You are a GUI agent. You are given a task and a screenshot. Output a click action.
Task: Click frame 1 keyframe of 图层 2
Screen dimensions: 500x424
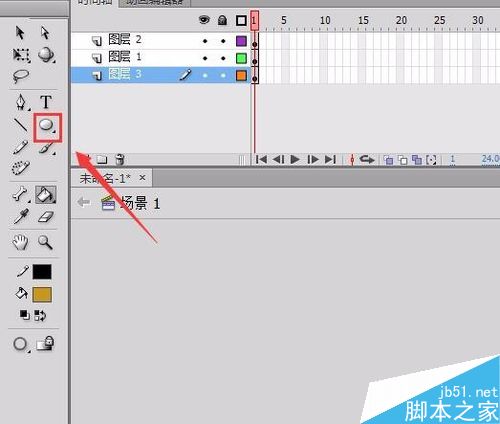(255, 41)
